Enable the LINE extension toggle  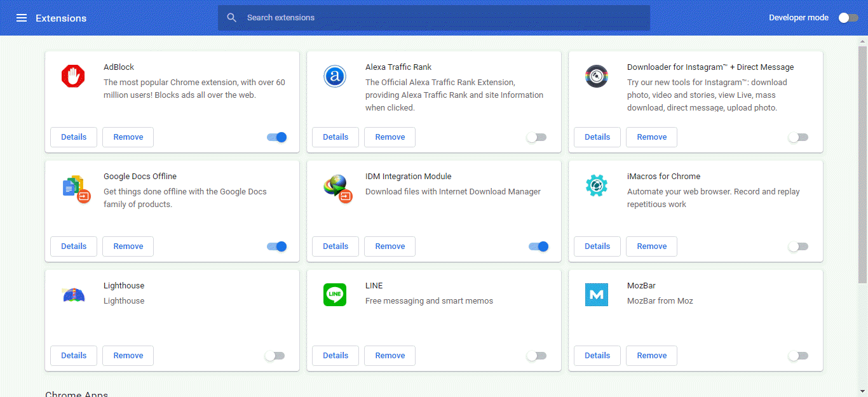(536, 356)
